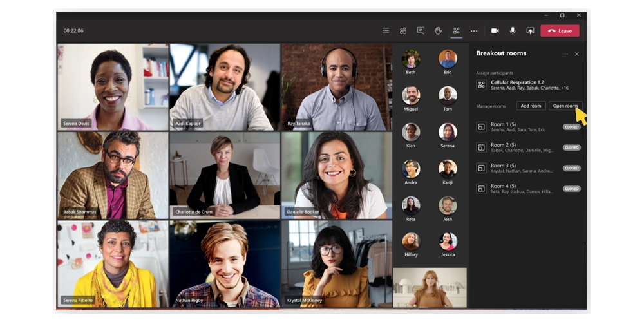The height and width of the screenshot is (322, 644).
Task: Select Room 2 icon
Action: click(x=481, y=147)
